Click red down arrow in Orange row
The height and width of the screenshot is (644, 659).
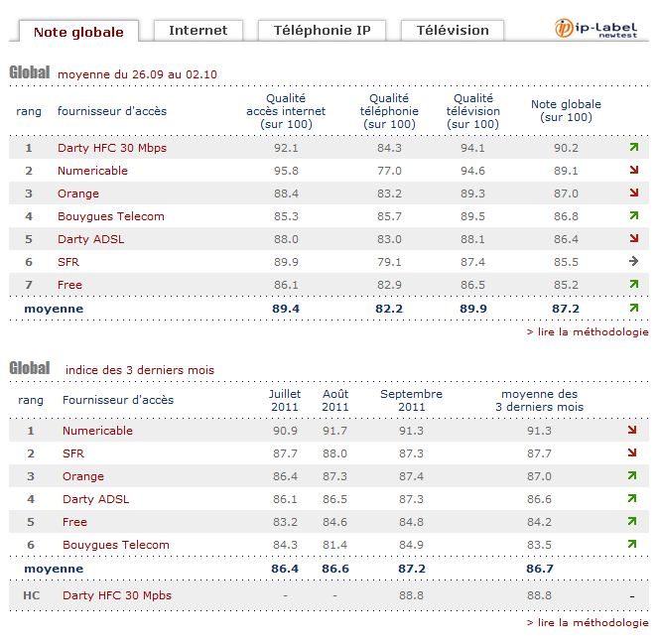[633, 193]
